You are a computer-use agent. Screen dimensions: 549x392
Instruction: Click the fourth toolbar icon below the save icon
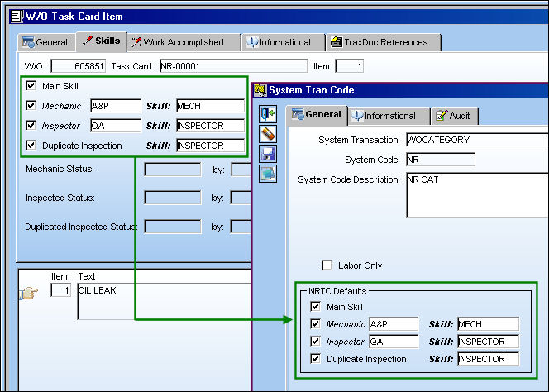[268, 174]
